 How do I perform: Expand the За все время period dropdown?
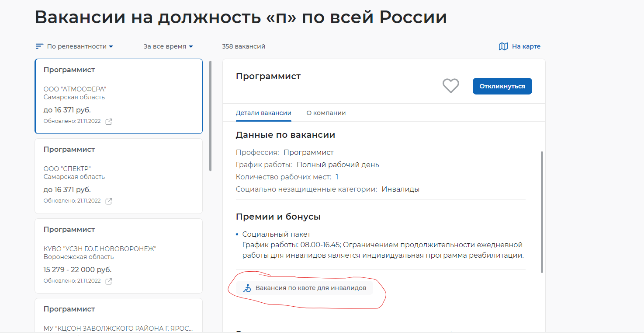click(168, 46)
